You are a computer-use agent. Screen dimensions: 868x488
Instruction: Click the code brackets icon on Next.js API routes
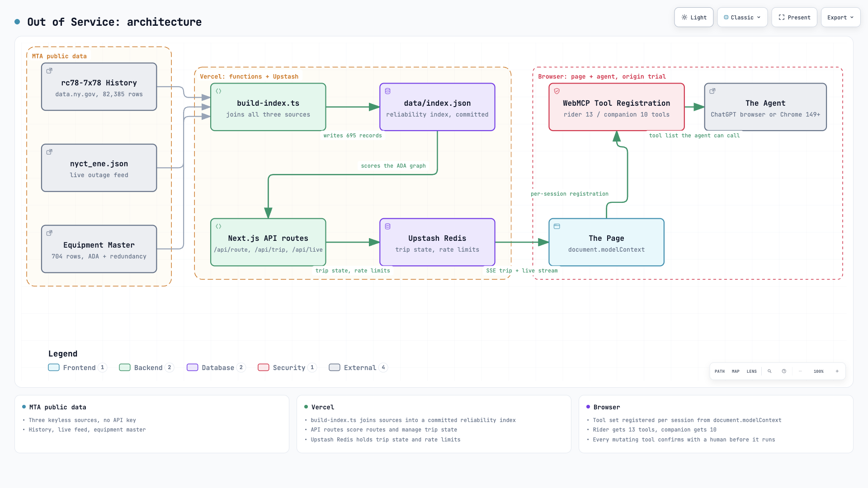click(x=218, y=226)
